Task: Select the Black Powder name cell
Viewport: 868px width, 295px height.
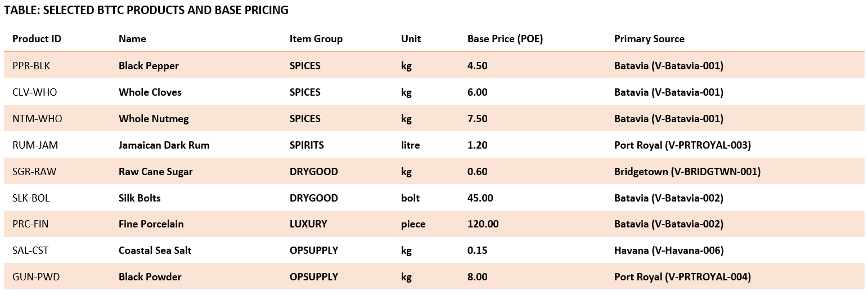Action: pyautogui.click(x=150, y=278)
